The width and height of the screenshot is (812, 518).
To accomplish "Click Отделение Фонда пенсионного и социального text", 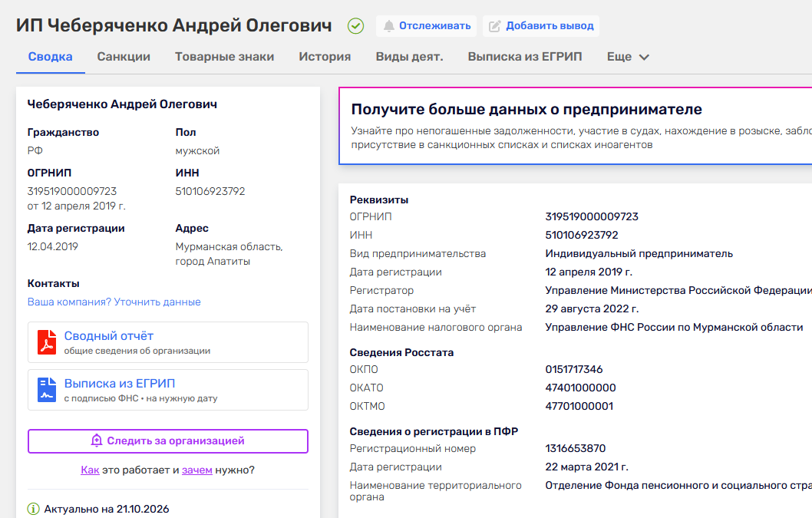I will click(x=678, y=485).
